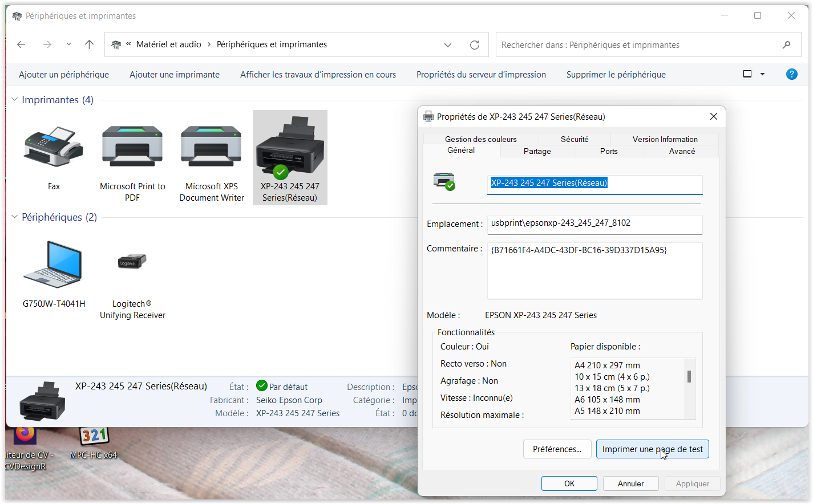Switch to the Sécurité tab

[575, 139]
